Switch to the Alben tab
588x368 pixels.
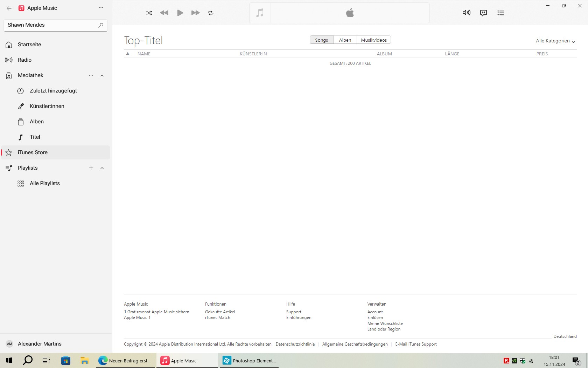(x=345, y=40)
